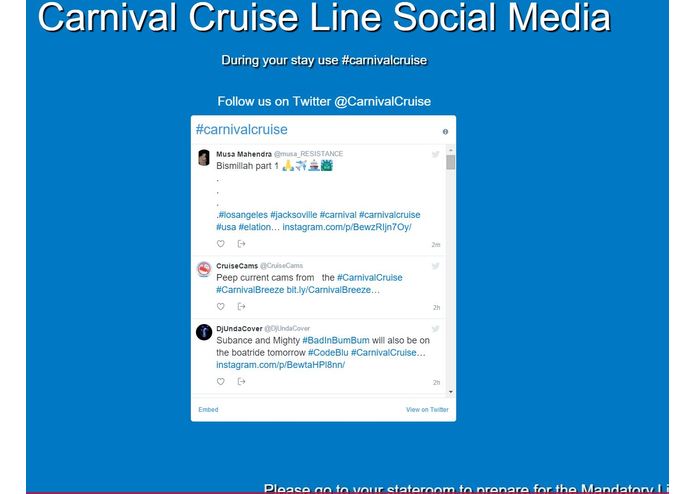Open the #losangeles hashtag
This screenshot has height=494, width=695.
point(243,215)
